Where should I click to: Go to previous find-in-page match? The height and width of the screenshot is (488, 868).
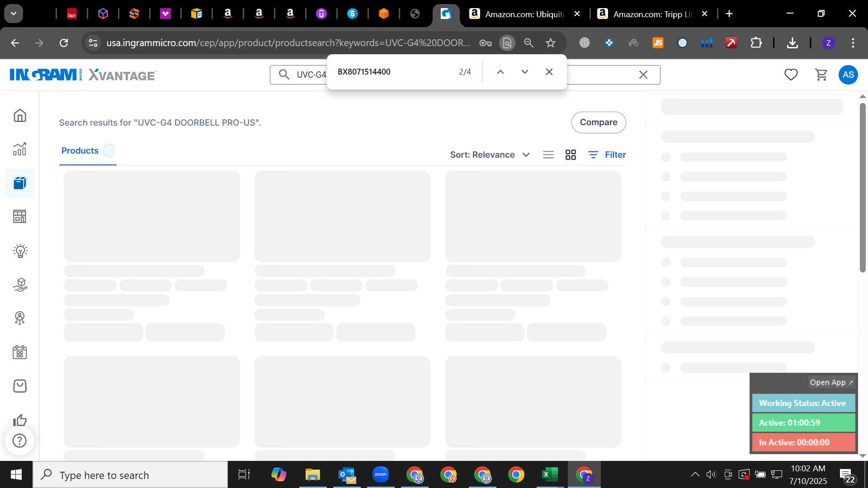tap(500, 72)
